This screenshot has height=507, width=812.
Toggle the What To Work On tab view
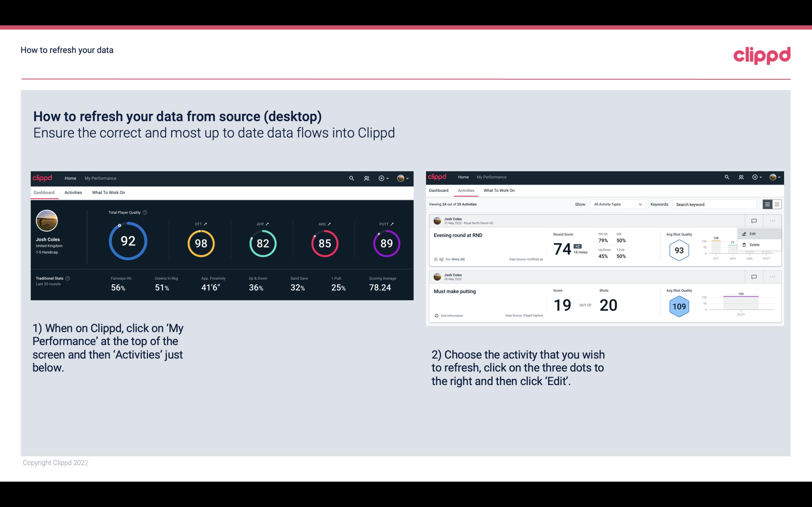point(109,192)
